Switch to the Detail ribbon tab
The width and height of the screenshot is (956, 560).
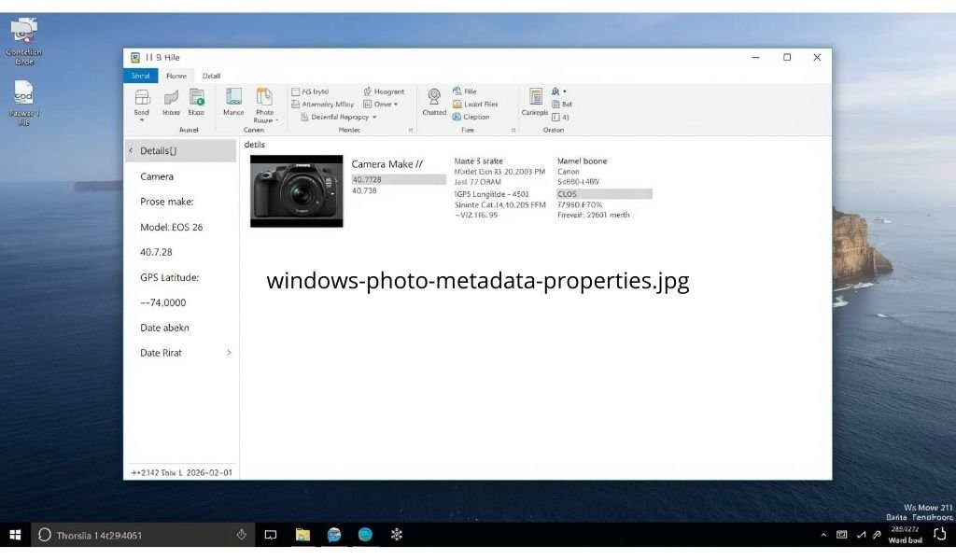(211, 76)
